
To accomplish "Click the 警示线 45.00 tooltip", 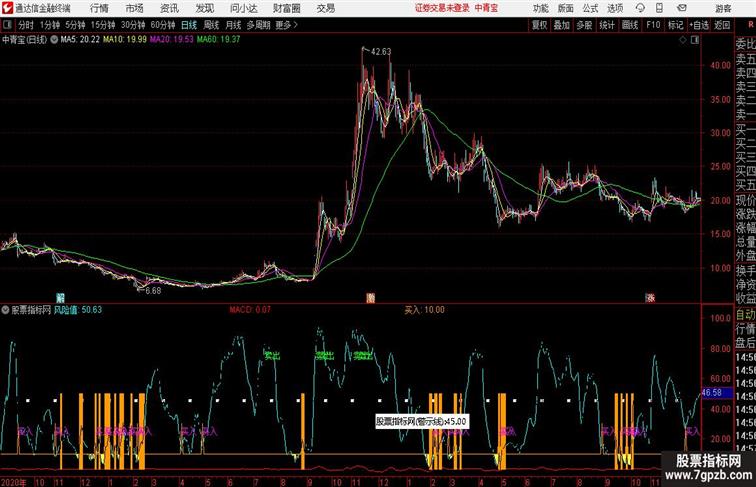I will pos(421,421).
